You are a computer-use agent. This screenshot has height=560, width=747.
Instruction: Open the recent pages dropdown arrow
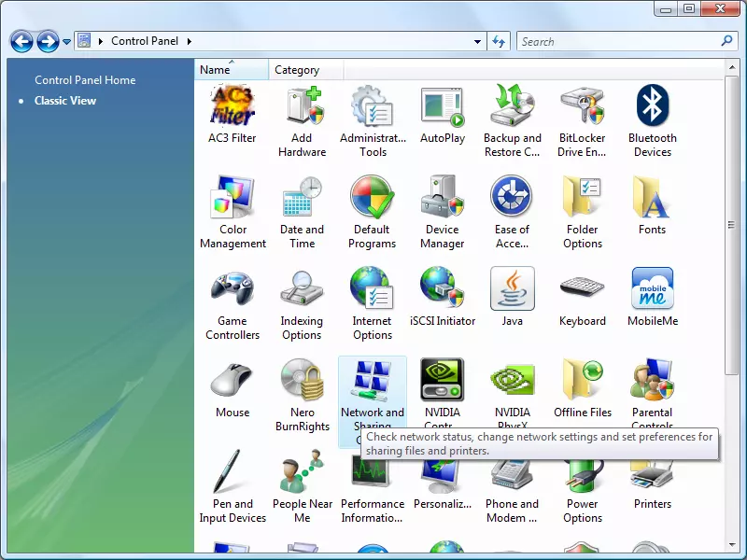tap(66, 42)
